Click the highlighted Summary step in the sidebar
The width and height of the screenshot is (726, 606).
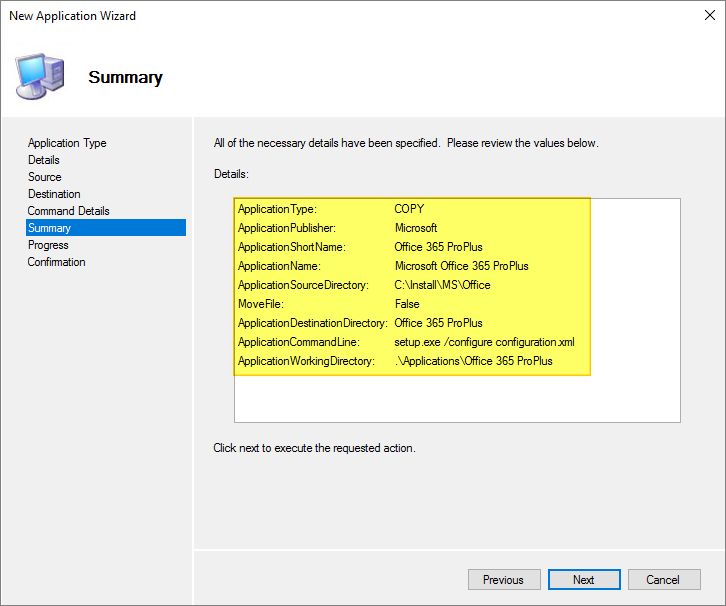pyautogui.click(x=50, y=228)
